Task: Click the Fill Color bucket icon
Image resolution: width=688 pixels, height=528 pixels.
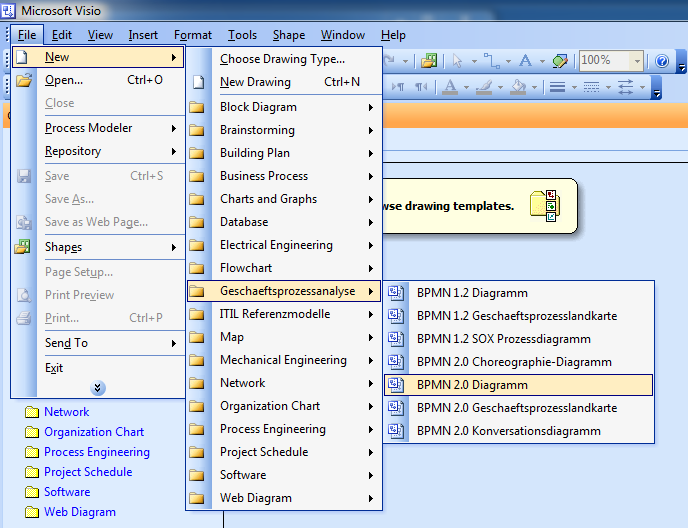Action: 518,87
